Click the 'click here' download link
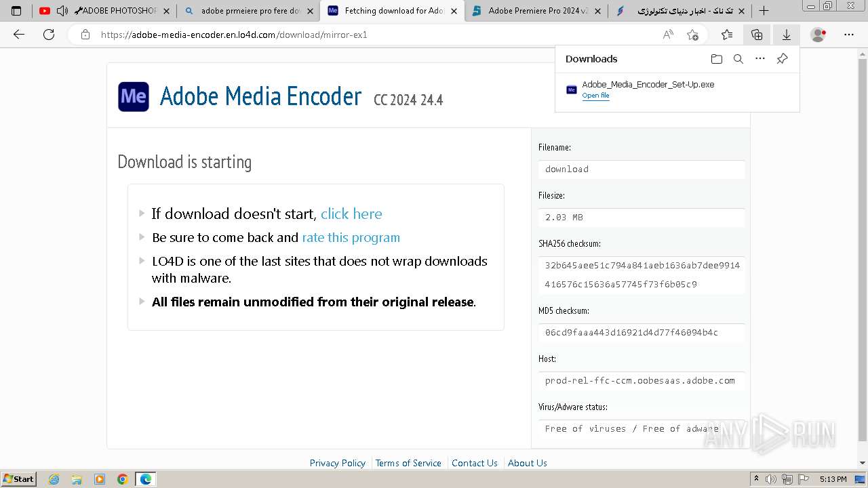Image resolution: width=868 pixels, height=488 pixels. point(351,214)
